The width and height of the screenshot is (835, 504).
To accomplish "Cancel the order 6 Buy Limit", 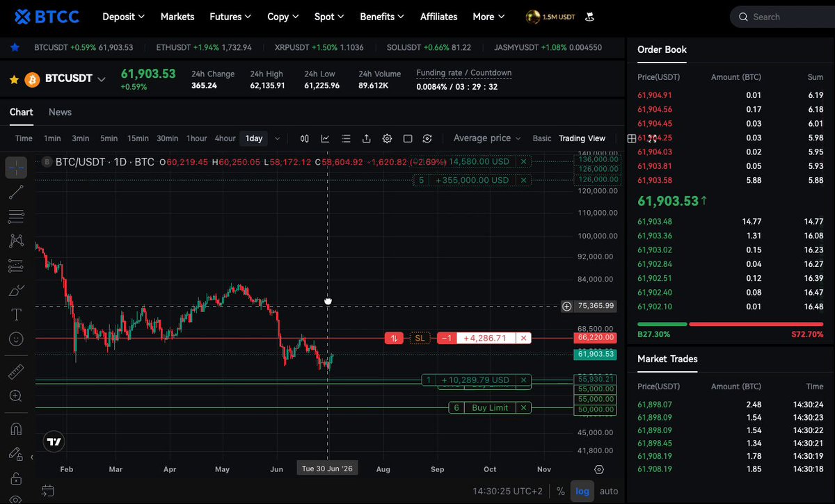I will pyautogui.click(x=524, y=408).
